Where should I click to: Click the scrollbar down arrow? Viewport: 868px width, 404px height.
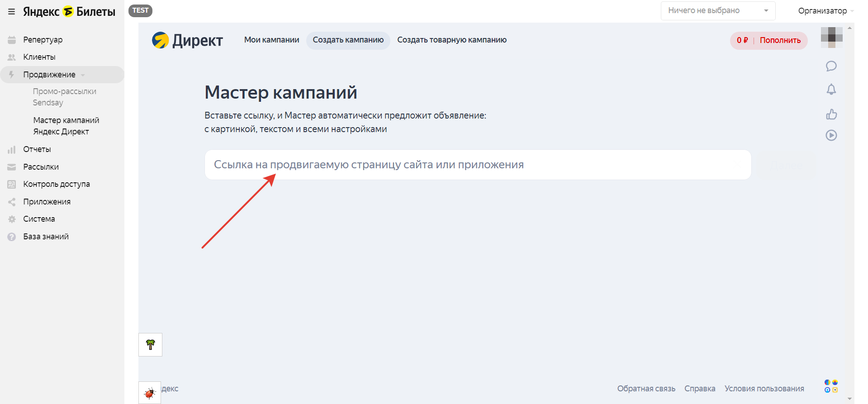850,399
